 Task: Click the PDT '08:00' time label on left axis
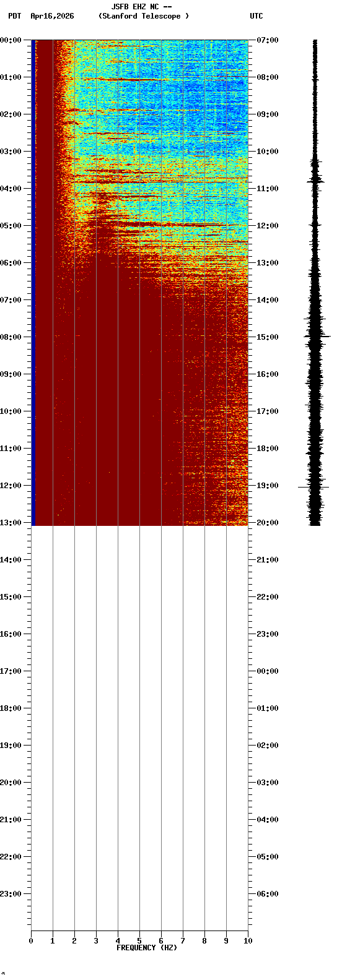tap(11, 337)
